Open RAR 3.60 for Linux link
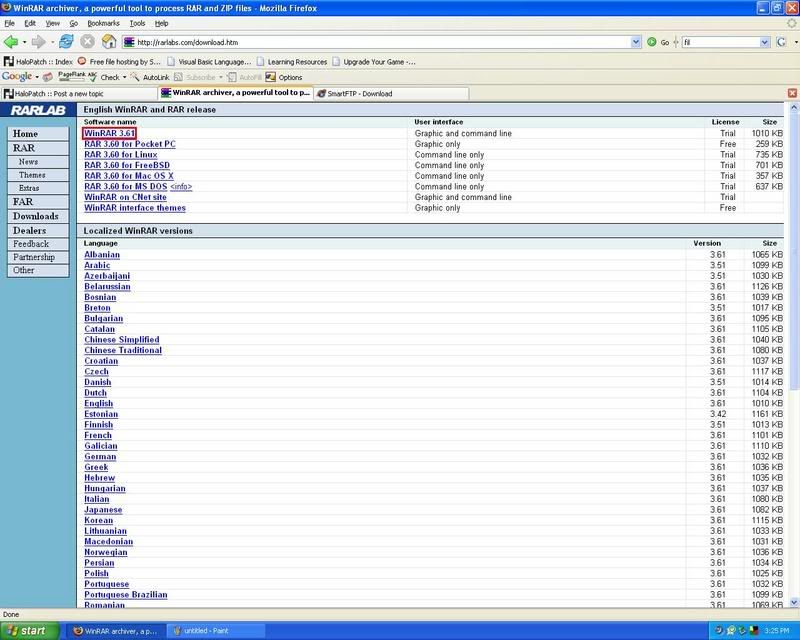The image size is (800, 640). (120, 155)
